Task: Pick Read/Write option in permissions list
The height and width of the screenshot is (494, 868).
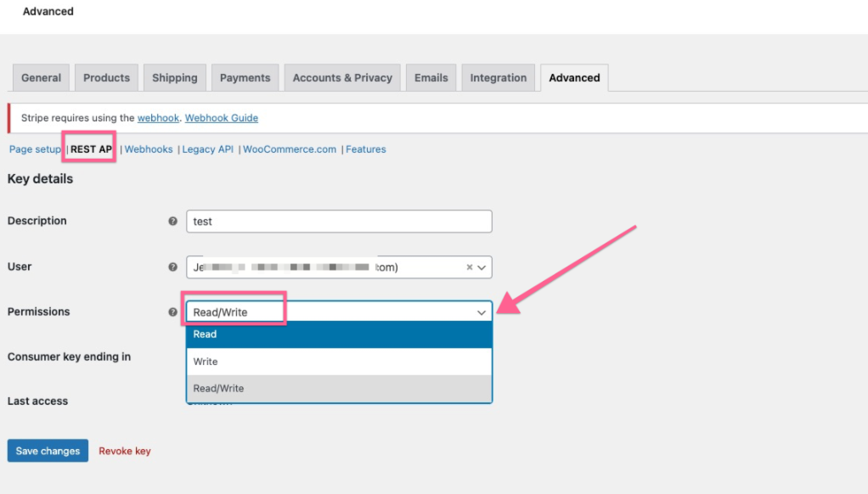Action: pos(339,389)
